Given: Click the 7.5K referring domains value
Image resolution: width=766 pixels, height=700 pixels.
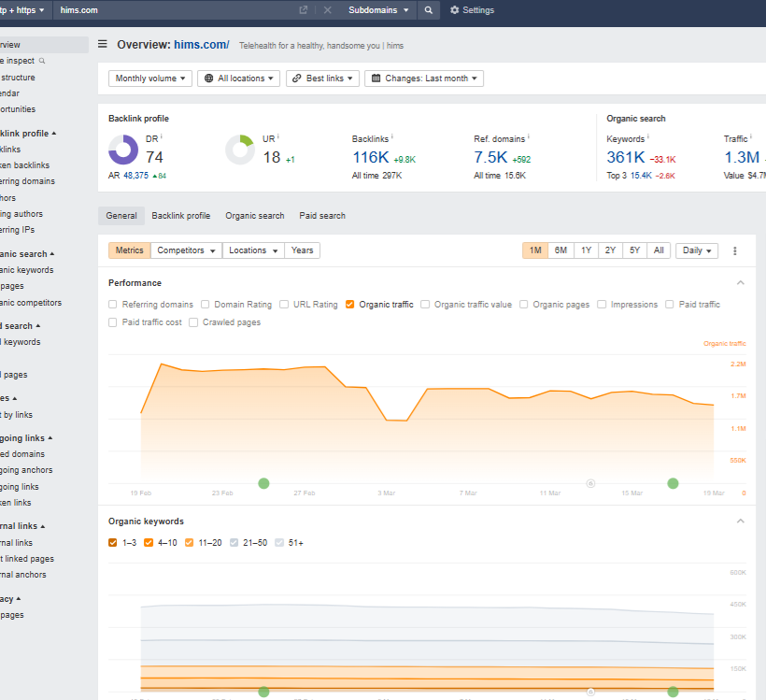Looking at the screenshot, I should 490,157.
